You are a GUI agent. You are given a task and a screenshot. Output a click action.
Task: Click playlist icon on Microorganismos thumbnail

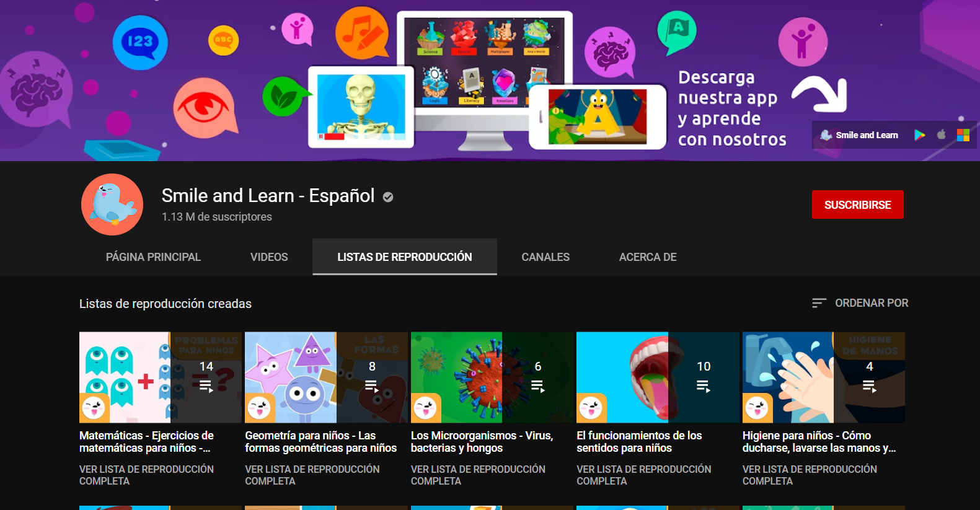click(x=537, y=387)
